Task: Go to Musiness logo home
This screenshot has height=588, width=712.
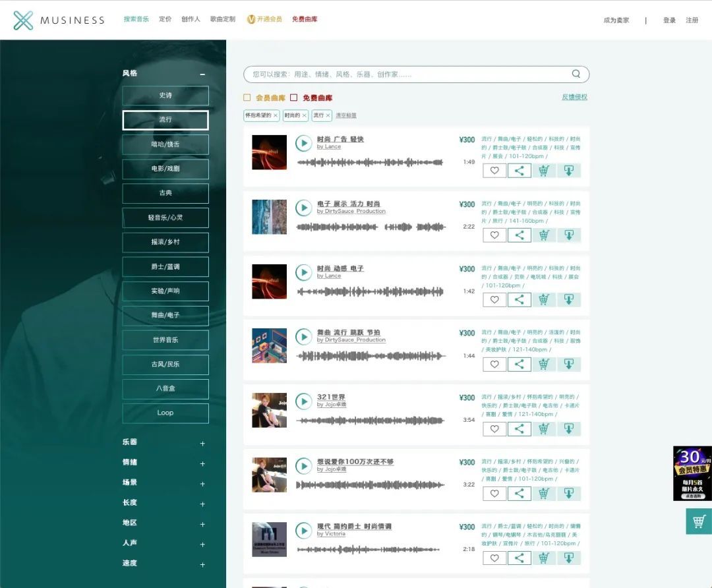Action: tap(59, 20)
